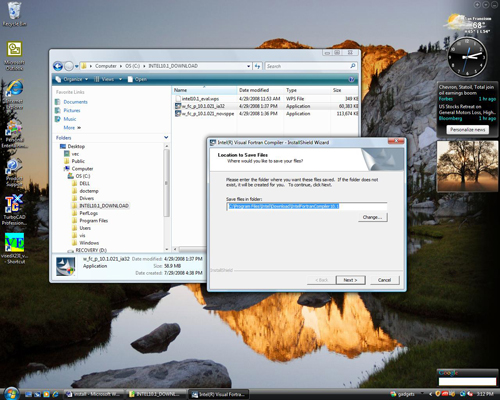Open the Organize dropdown menu
This screenshot has height=400, width=500.
click(x=71, y=79)
